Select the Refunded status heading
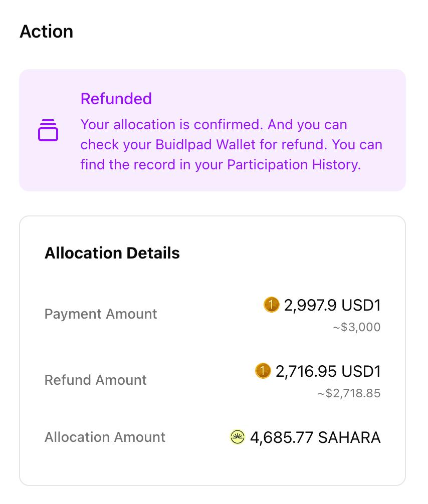The height and width of the screenshot is (504, 428). [x=116, y=99]
